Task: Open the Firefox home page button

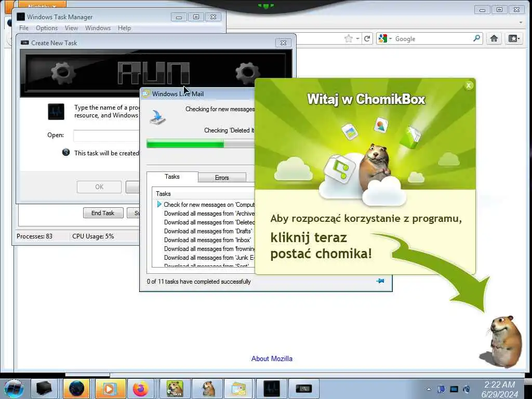Action: click(494, 38)
